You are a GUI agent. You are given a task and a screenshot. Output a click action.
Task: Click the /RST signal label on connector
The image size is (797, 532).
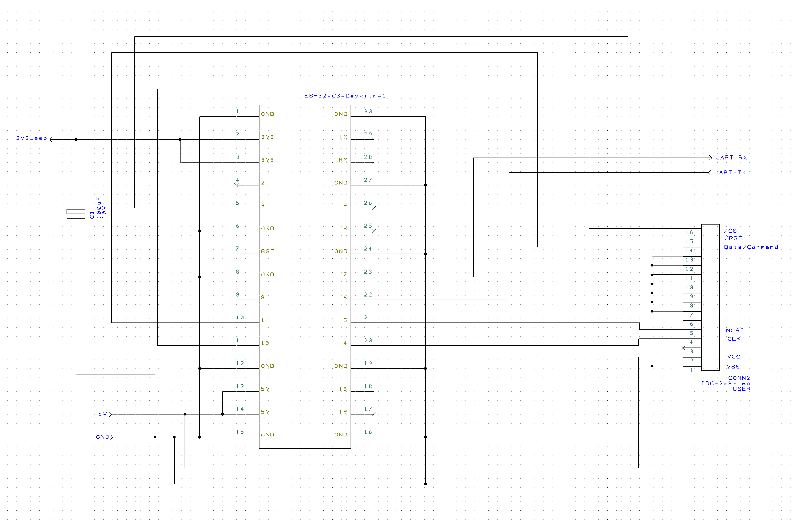click(x=733, y=239)
